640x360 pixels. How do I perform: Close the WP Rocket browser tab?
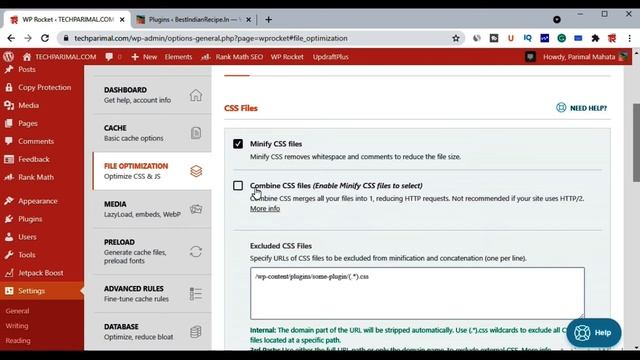122,20
